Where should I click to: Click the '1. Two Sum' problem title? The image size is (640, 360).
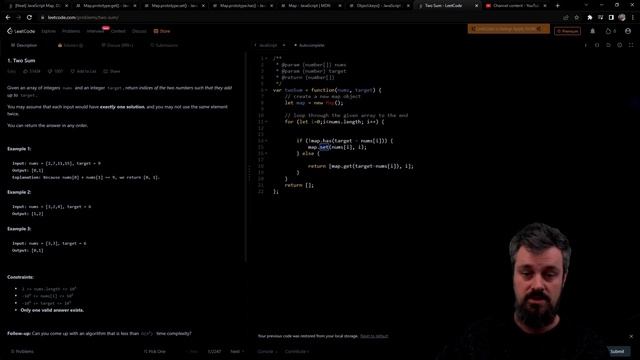point(21,60)
